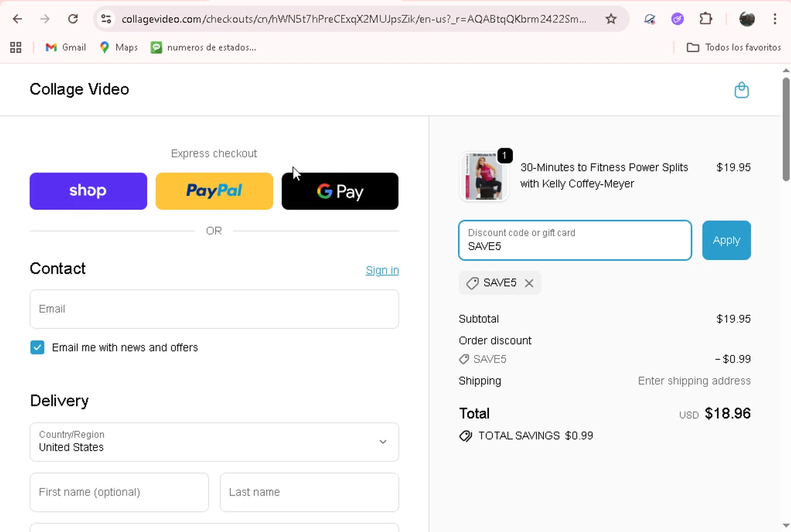Open the shopping bag cart icon
The image size is (791, 532).
(741, 90)
